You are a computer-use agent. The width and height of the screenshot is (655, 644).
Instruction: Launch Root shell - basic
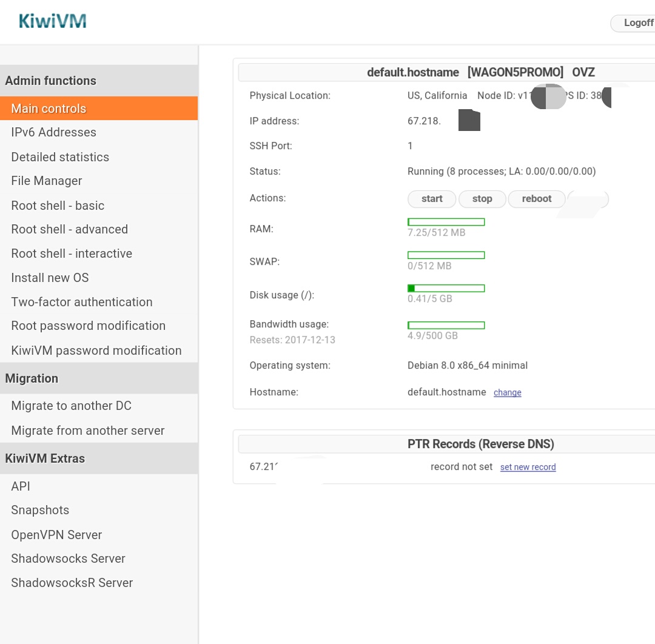(58, 206)
